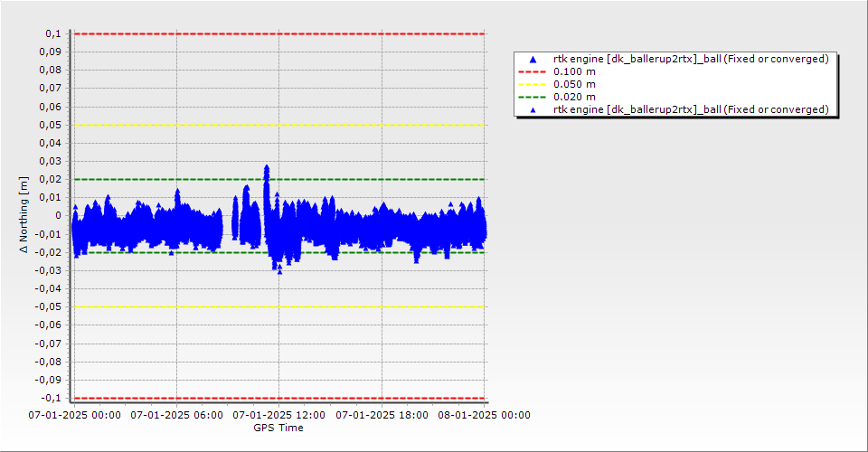Screen dimensions: 868x452
Task: Click the "07-01-2025 18:00" time label
Action: point(382,415)
